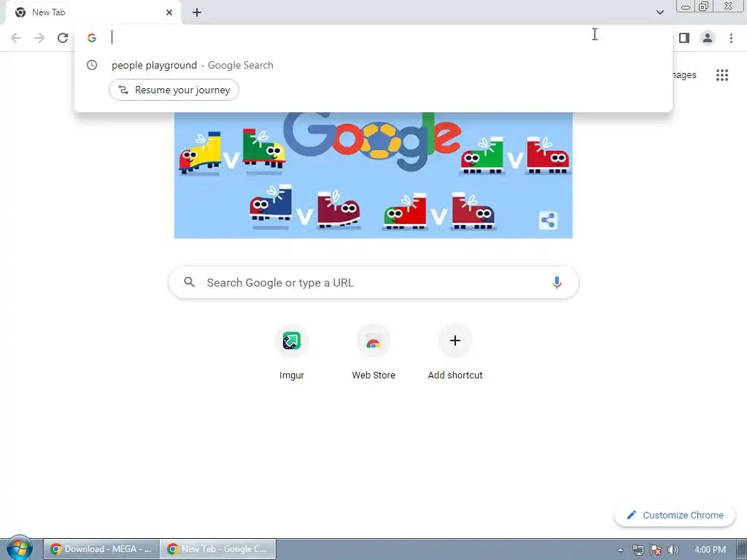
Task: Reload the page with the refresh icon
Action: pos(63,38)
